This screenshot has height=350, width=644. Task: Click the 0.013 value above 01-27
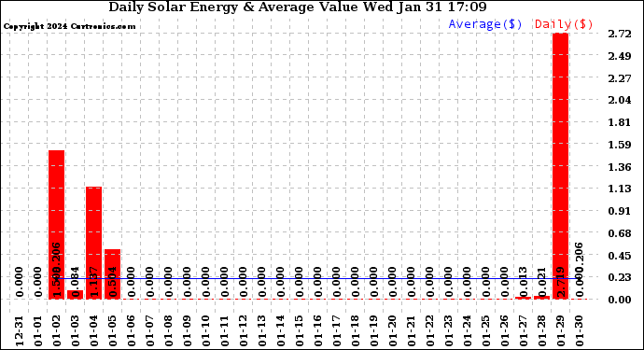pyautogui.click(x=524, y=281)
